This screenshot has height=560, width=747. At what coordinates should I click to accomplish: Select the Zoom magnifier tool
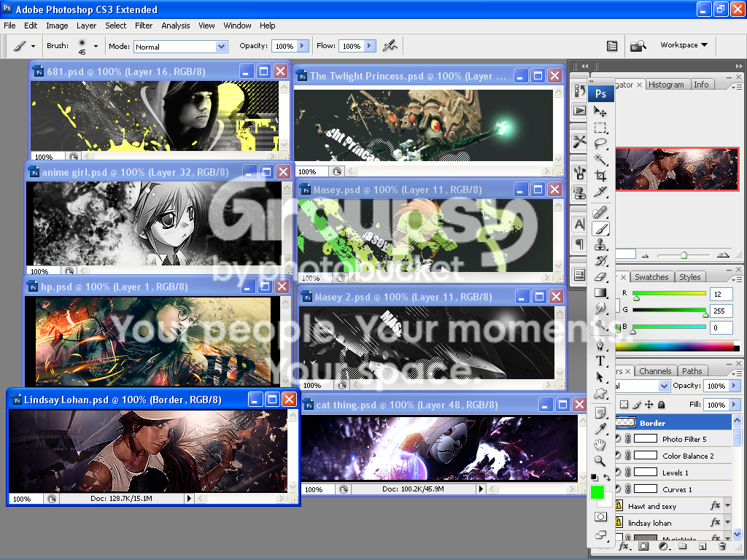coord(600,461)
